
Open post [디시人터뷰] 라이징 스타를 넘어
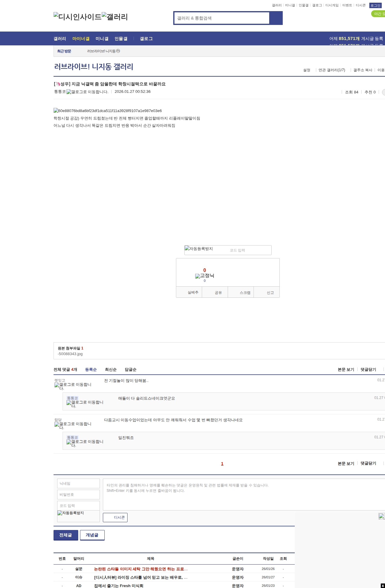[141, 577]
